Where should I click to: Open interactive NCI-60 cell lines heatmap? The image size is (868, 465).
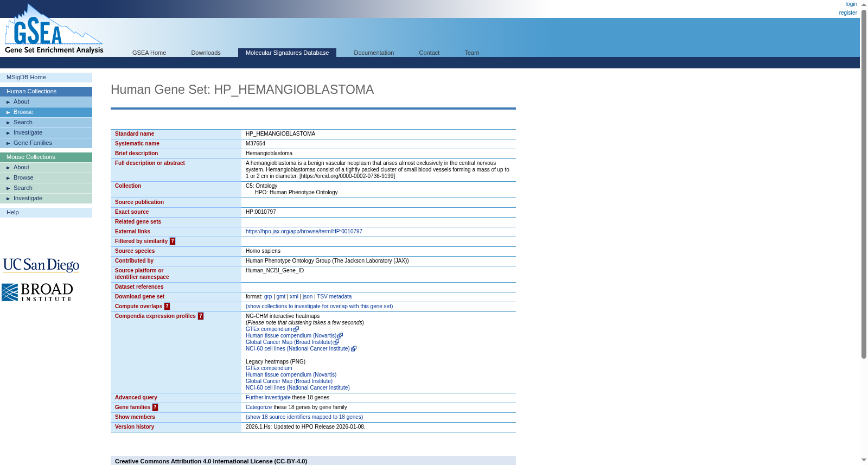coord(297,349)
